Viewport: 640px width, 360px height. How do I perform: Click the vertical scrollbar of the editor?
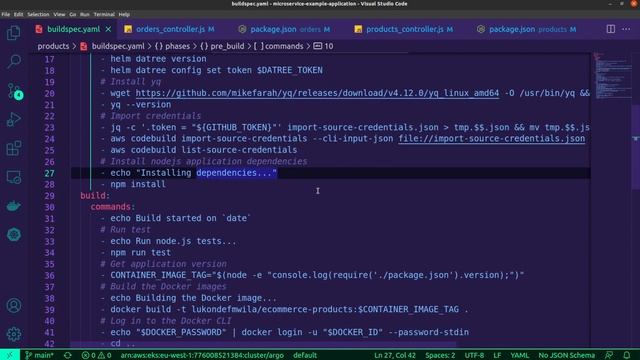(636, 147)
